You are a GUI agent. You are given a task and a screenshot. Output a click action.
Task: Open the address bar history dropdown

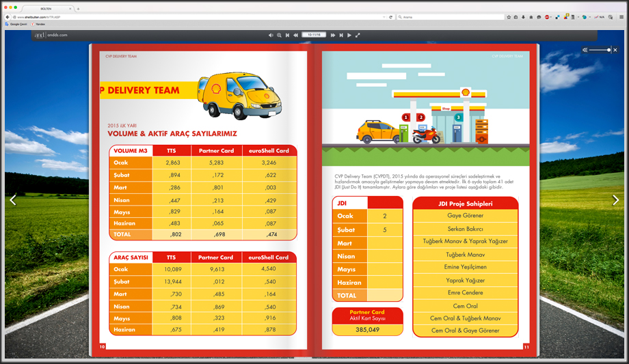384,17
